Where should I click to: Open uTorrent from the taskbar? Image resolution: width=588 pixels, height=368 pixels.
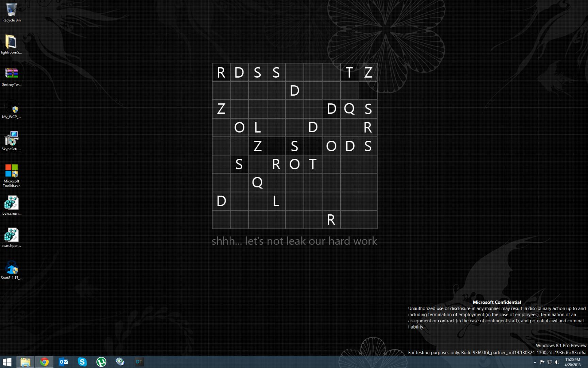[101, 362]
